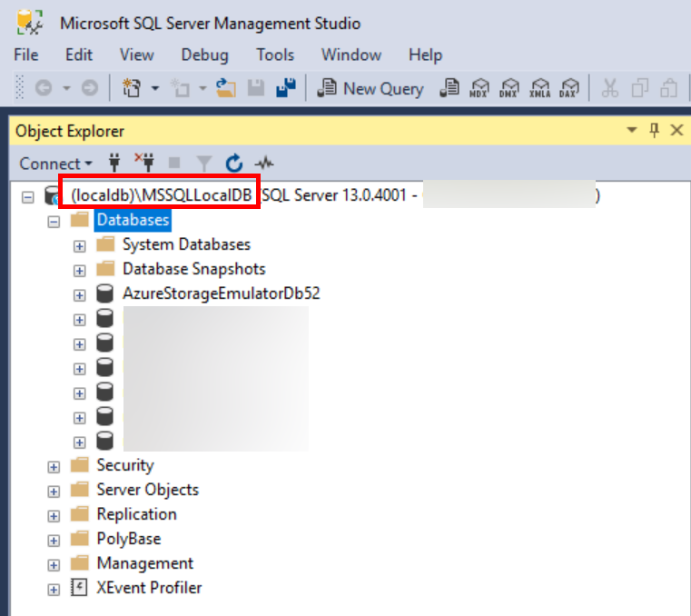Select the AzureStorageEmulatorDb52 database

[x=222, y=293]
